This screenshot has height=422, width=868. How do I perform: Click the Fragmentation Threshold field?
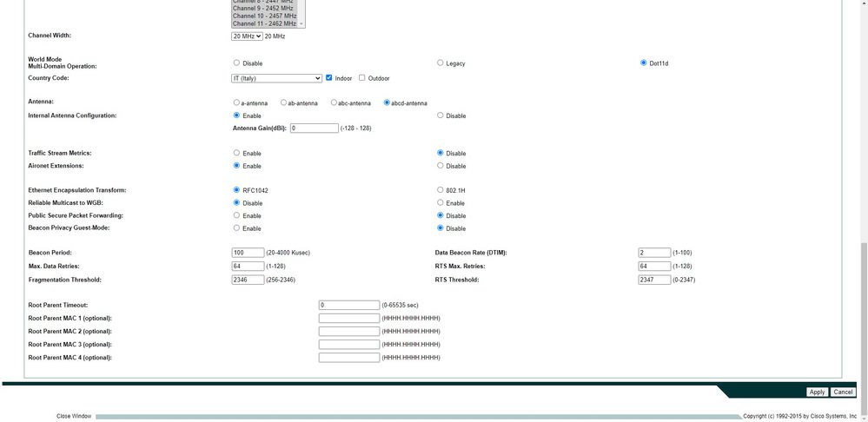248,280
